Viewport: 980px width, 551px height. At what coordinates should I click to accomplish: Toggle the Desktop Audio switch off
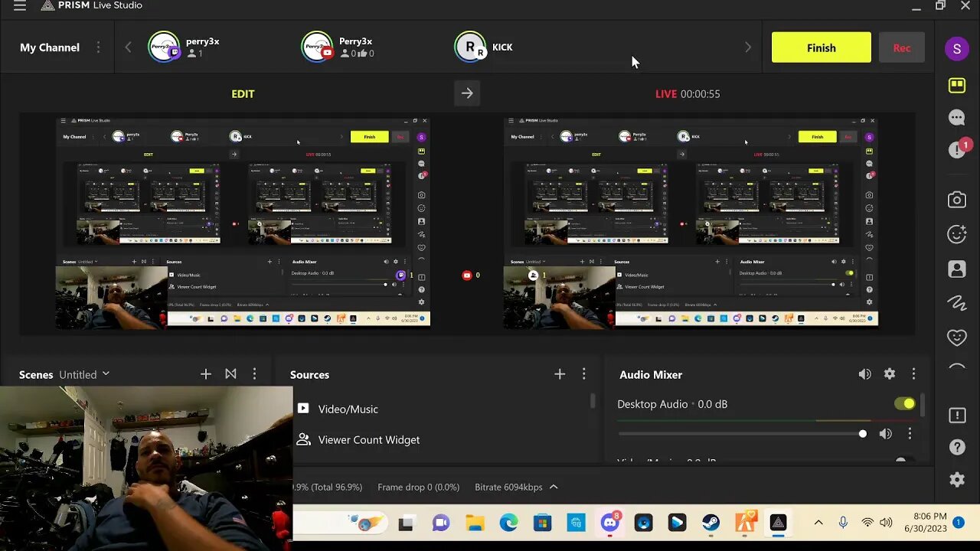pyautogui.click(x=904, y=403)
